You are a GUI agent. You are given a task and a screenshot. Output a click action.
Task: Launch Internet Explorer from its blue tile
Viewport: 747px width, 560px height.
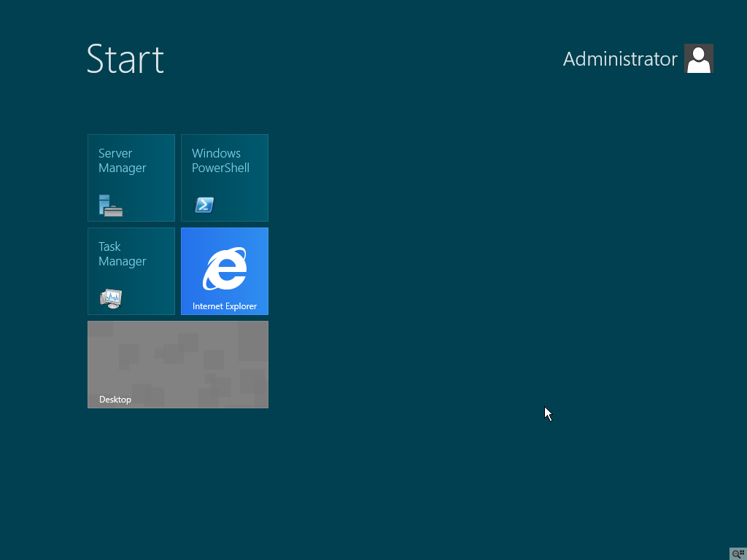(x=225, y=271)
